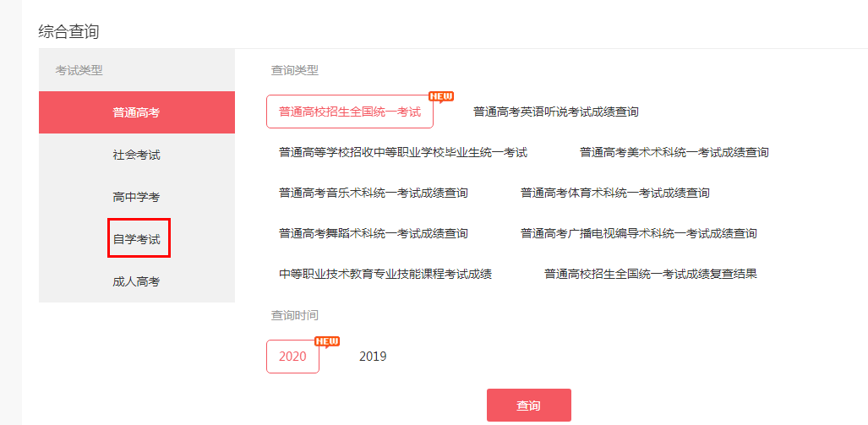The image size is (868, 425).
Task: Select the 普通高考 exam type tab
Action: click(136, 112)
